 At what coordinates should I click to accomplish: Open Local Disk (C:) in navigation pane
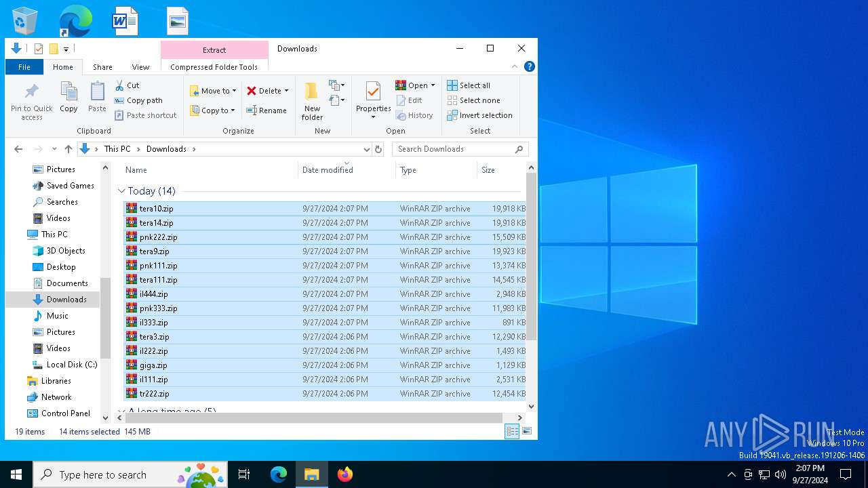(x=64, y=365)
